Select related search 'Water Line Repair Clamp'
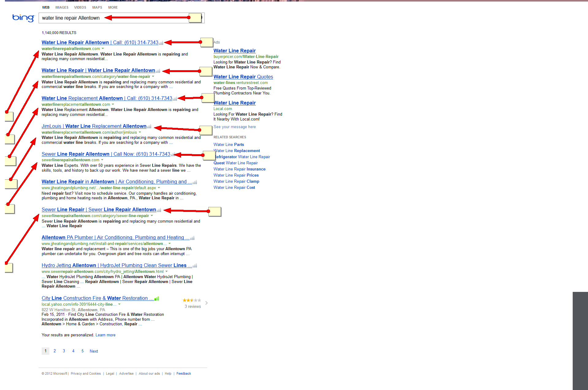This screenshot has height=390, width=588. [x=236, y=182]
